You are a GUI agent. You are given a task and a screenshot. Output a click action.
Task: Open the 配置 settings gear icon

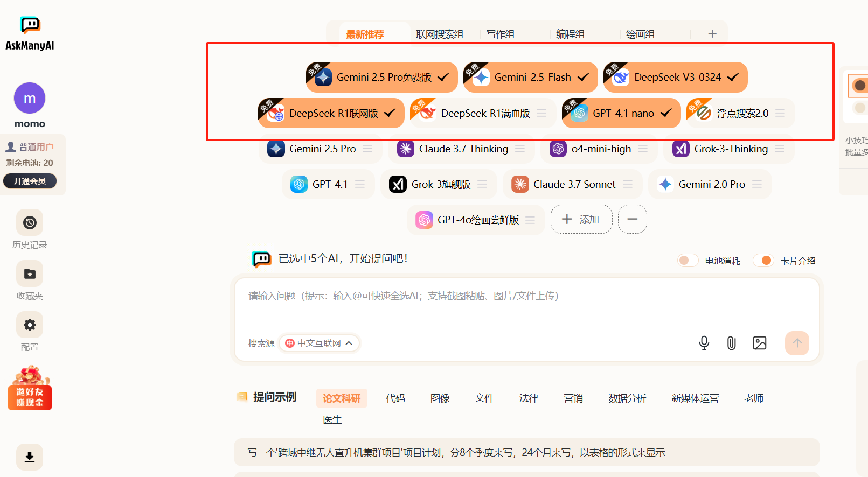coord(30,325)
